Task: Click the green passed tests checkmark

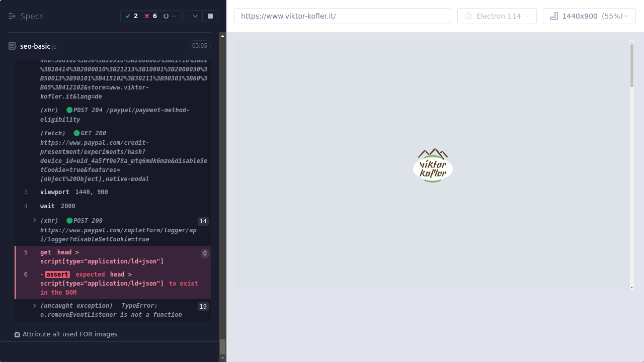Action: pyautogui.click(x=128, y=16)
